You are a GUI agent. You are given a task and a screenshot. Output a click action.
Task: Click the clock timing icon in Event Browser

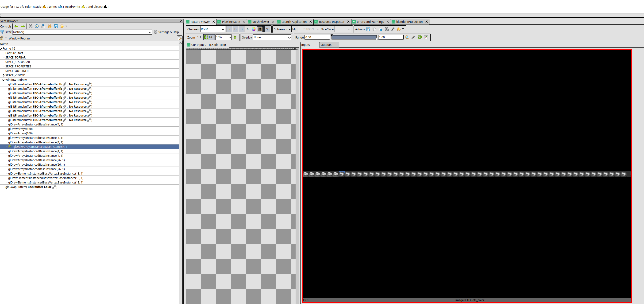[x=37, y=26]
